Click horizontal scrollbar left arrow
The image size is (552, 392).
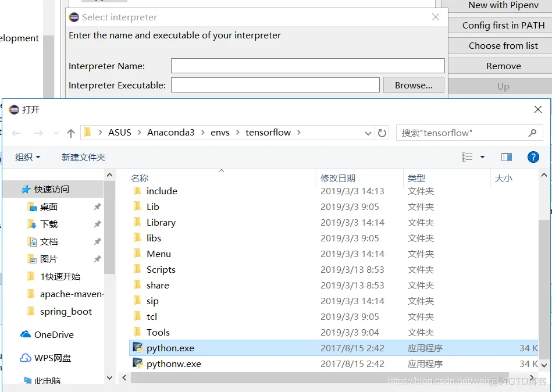tap(124, 377)
